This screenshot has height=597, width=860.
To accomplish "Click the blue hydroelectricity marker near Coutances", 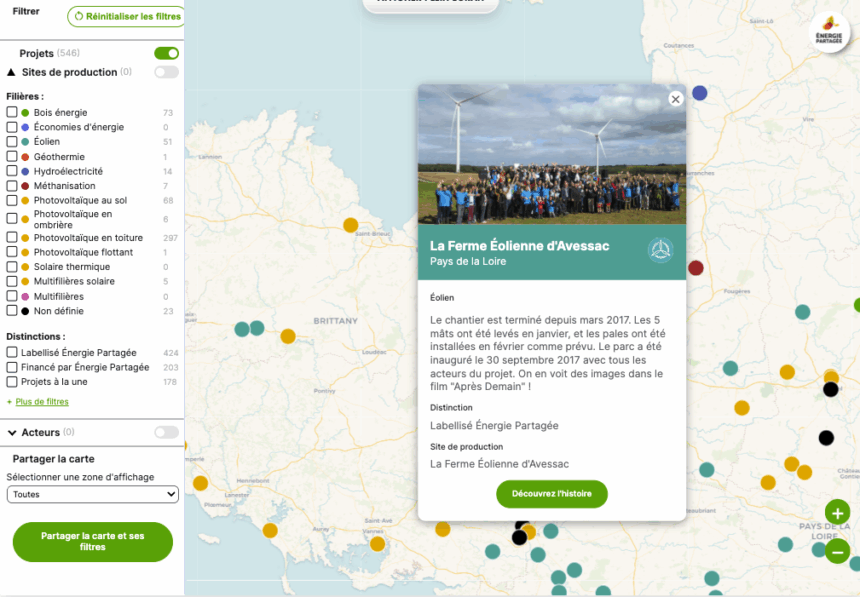I will [x=700, y=93].
